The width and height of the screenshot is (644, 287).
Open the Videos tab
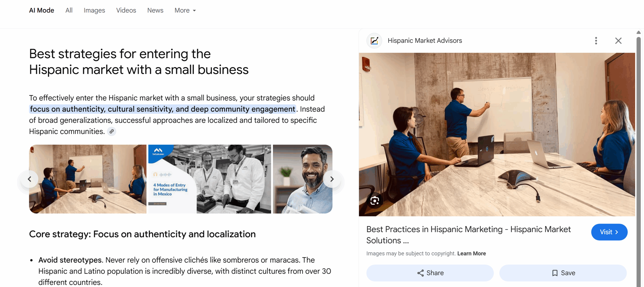point(126,10)
